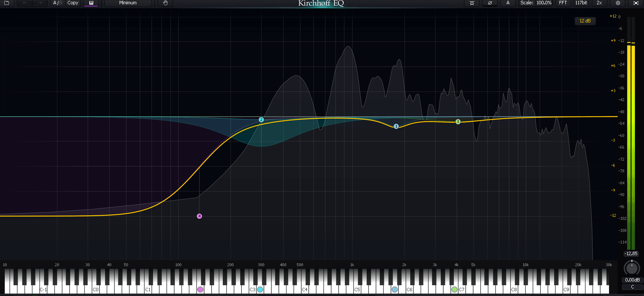Click the cyan band marker near C3
The image size is (644, 296).
pyautogui.click(x=260, y=290)
